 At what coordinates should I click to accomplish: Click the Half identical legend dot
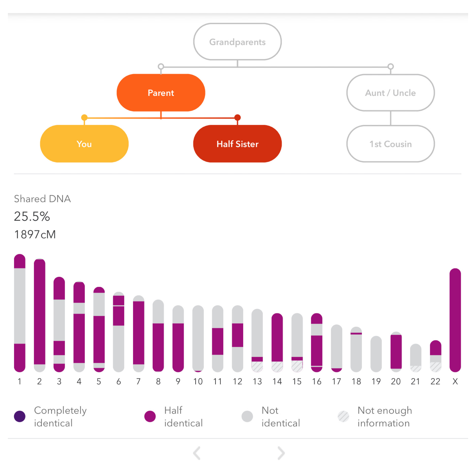click(x=150, y=416)
